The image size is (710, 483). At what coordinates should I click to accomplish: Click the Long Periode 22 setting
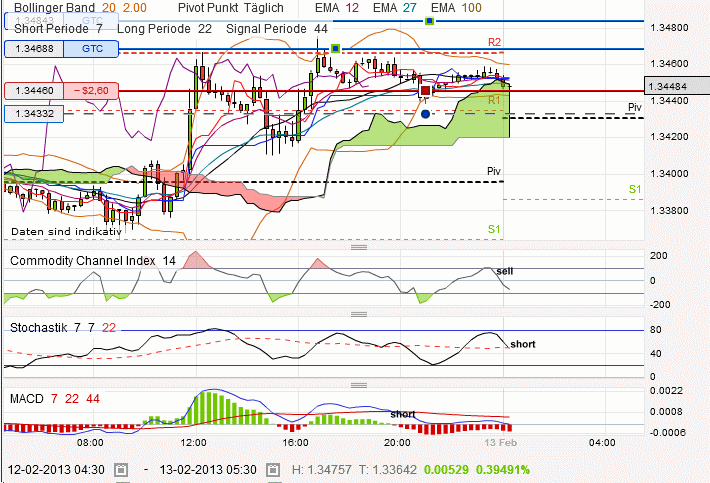tap(164, 29)
